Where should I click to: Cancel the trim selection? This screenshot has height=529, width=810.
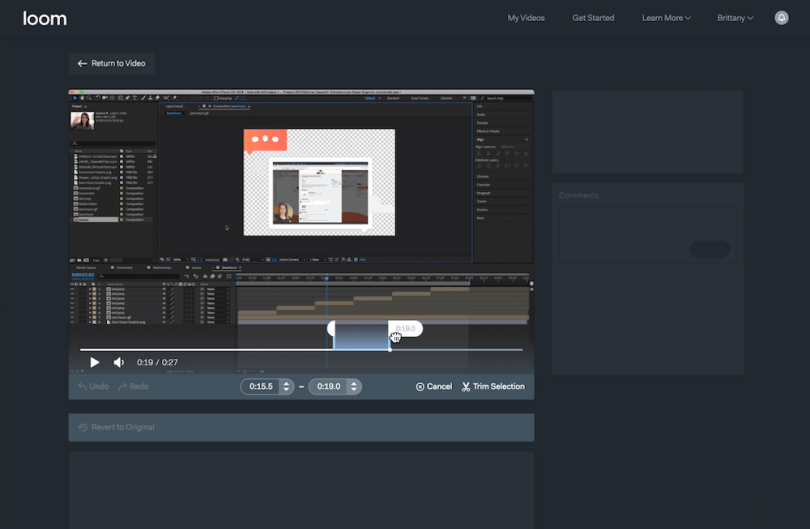[434, 386]
